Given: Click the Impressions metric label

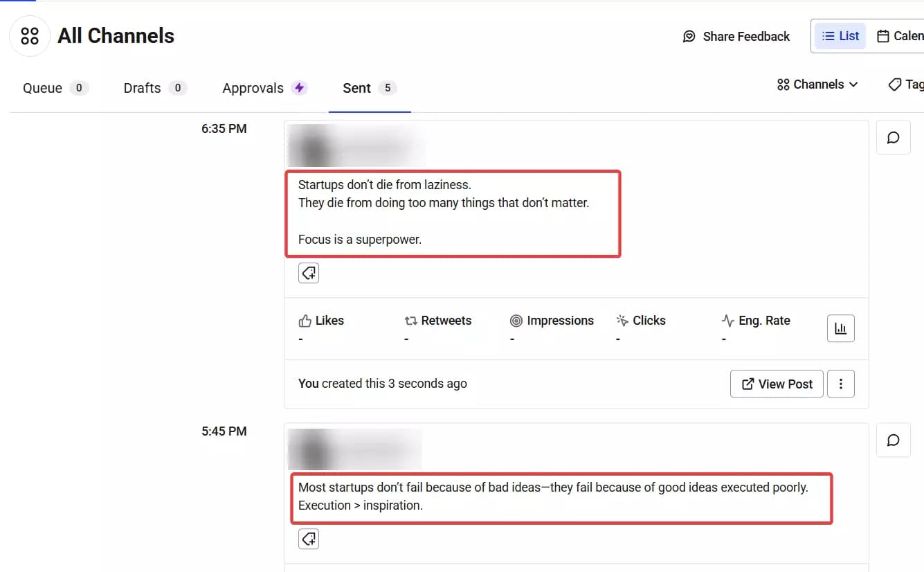Looking at the screenshot, I should pyautogui.click(x=552, y=321).
